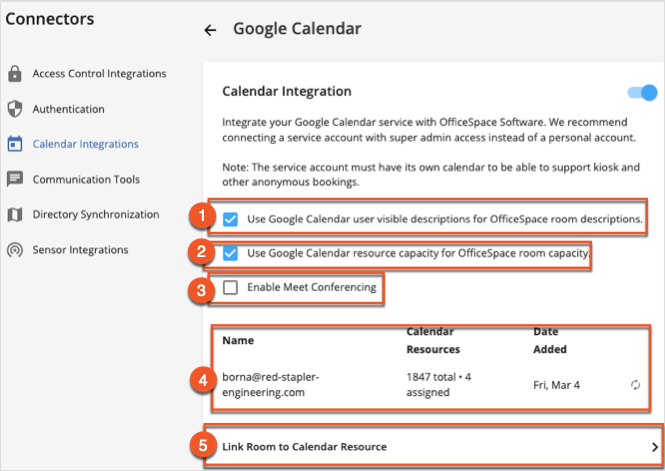665x471 pixels.
Task: Toggle the Calendar Integration switch off
Action: (x=641, y=93)
